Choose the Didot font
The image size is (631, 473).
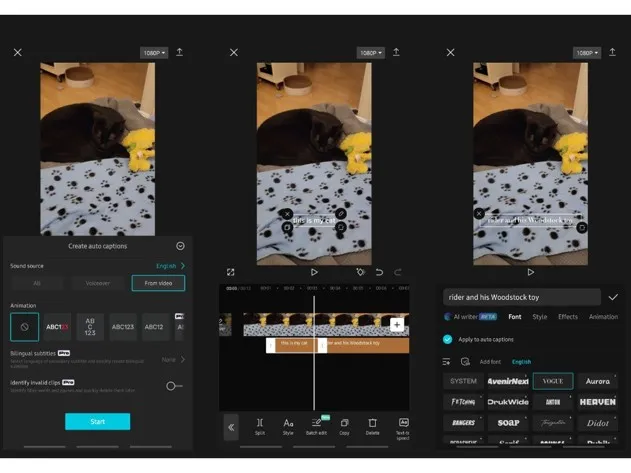598,423
